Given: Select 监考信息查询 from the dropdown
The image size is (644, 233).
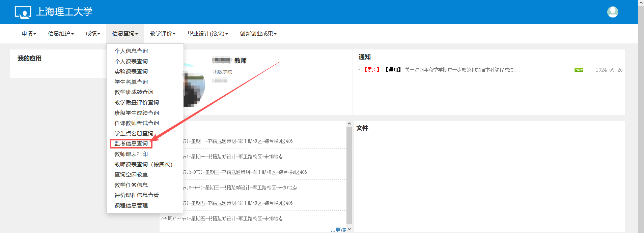Looking at the screenshot, I should [x=131, y=144].
